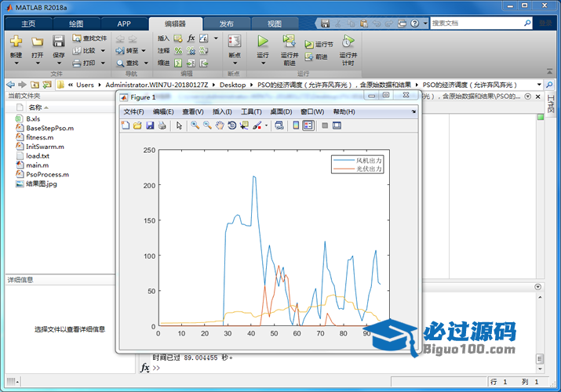Click the save figure floppy icon

pyautogui.click(x=150, y=125)
